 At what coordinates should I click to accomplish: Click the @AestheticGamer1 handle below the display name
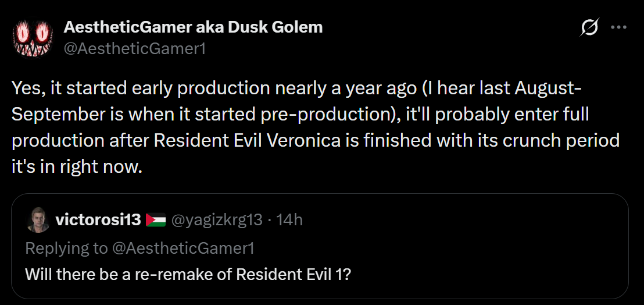[135, 48]
